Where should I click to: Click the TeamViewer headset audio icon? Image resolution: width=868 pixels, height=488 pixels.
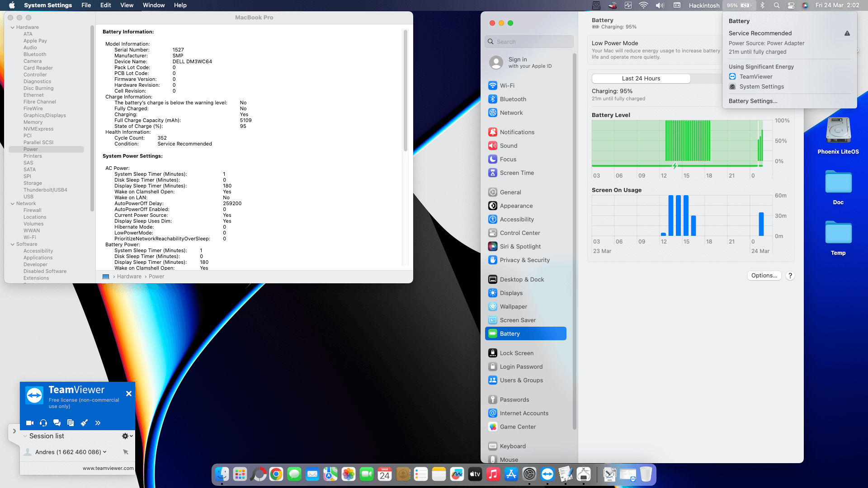pyautogui.click(x=43, y=423)
